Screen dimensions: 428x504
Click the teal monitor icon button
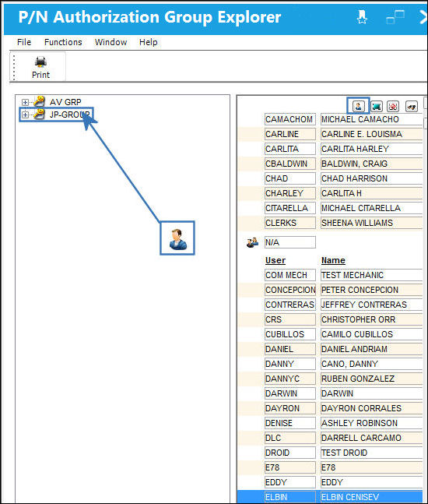coord(377,106)
